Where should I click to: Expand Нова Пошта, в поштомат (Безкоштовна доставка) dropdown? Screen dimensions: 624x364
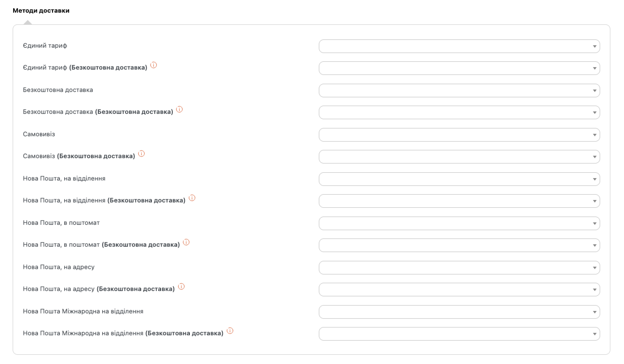coord(459,246)
